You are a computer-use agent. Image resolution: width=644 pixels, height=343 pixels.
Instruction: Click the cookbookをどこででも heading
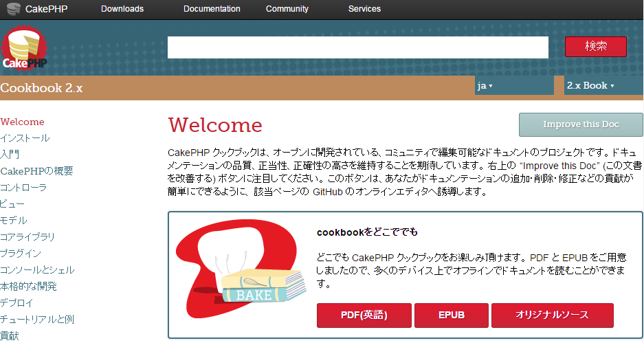[x=367, y=232]
